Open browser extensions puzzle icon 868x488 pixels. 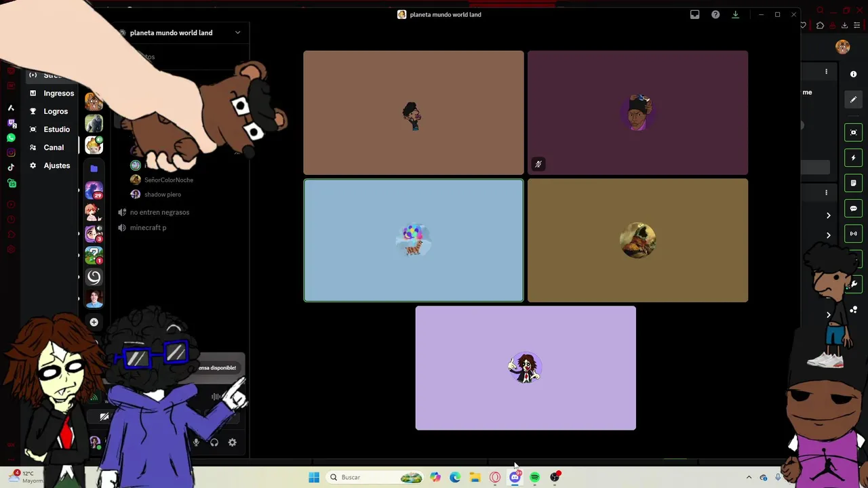pos(820,26)
